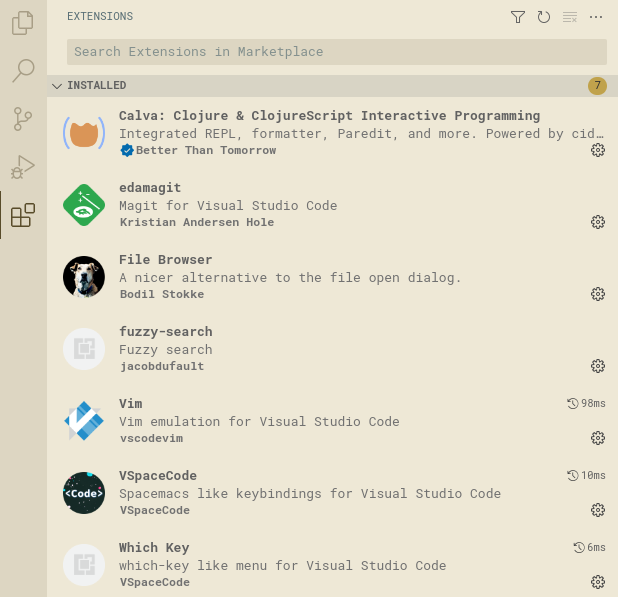Refresh the extensions list
This screenshot has height=597, width=618.
pyautogui.click(x=544, y=17)
